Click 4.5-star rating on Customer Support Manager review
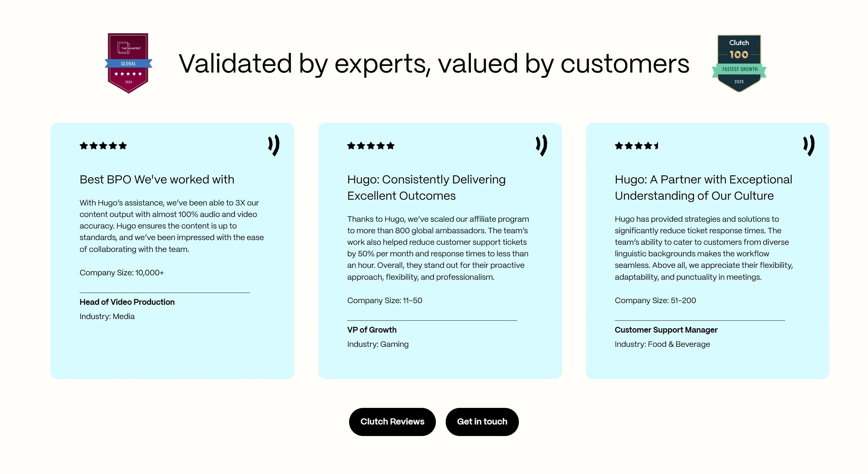Viewport: 868px width, 474px height. (637, 146)
